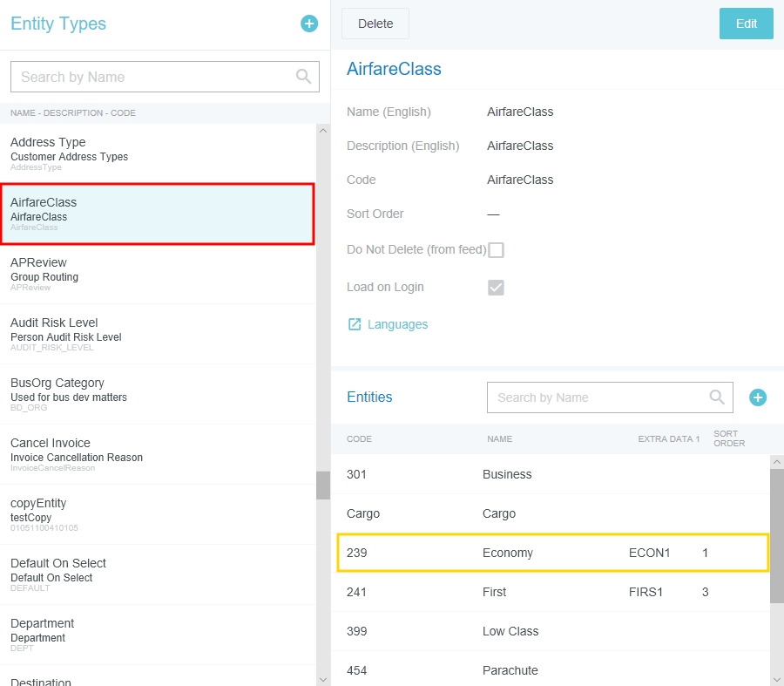Image resolution: width=784 pixels, height=686 pixels.
Task: Click the Entities search magnifier icon
Action: [717, 397]
